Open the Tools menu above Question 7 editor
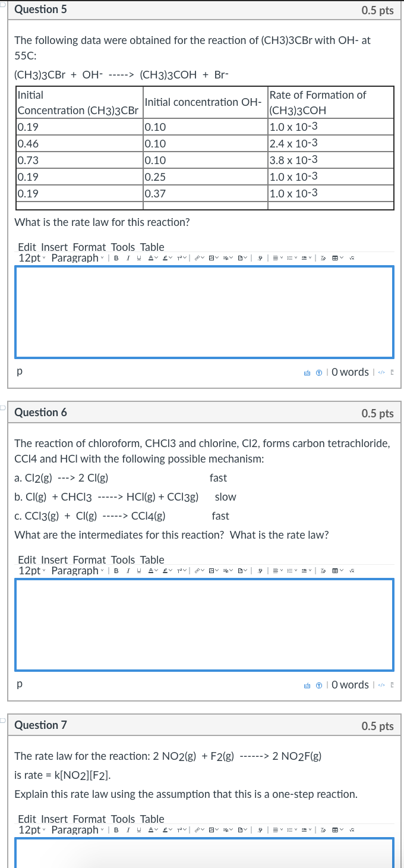This screenshot has height=868, width=404. [x=122, y=819]
